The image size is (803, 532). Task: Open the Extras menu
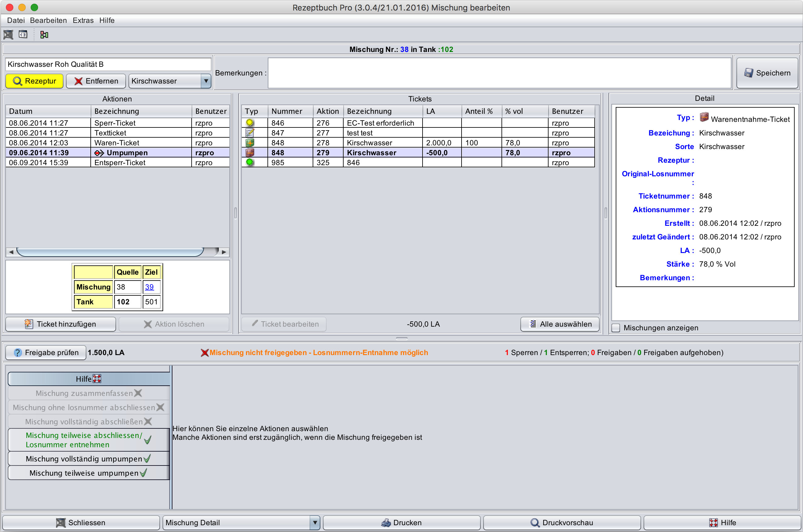pos(83,20)
